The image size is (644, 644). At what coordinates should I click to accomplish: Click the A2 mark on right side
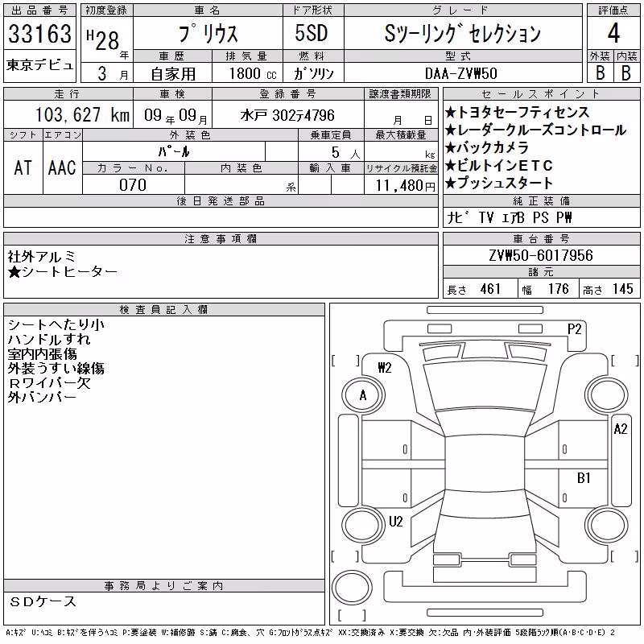(621, 429)
